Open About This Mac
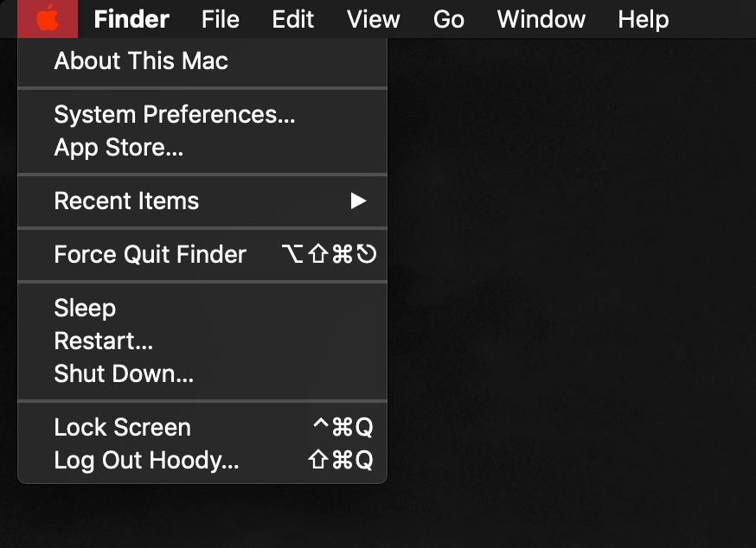The width and height of the screenshot is (756, 548). [202, 61]
